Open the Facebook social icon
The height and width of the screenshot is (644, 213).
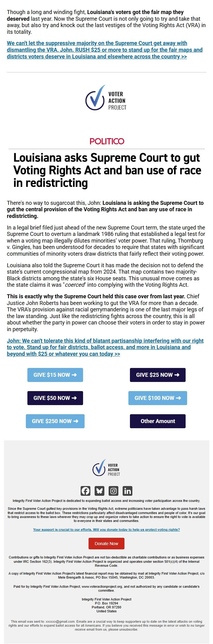[x=86, y=491]
